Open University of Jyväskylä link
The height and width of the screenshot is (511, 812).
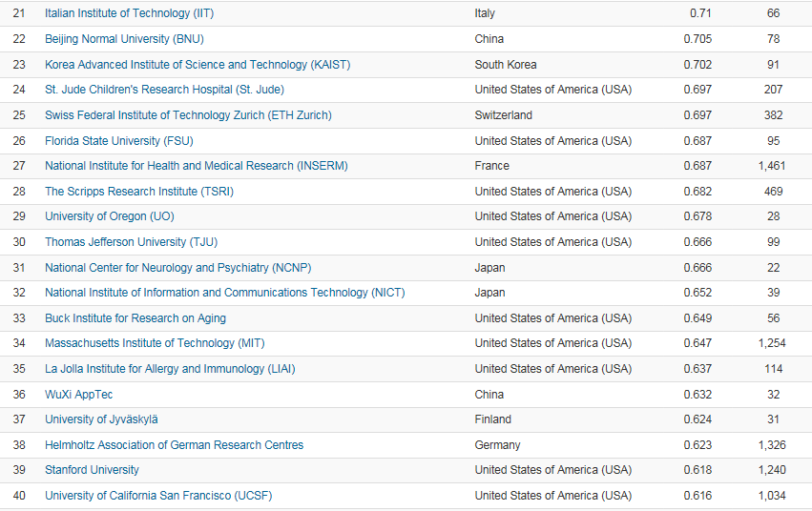101,419
